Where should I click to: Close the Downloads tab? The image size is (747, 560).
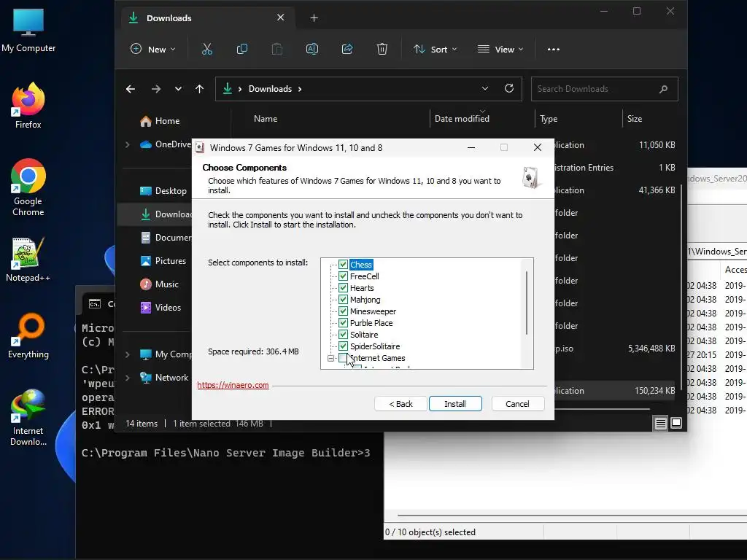(281, 17)
